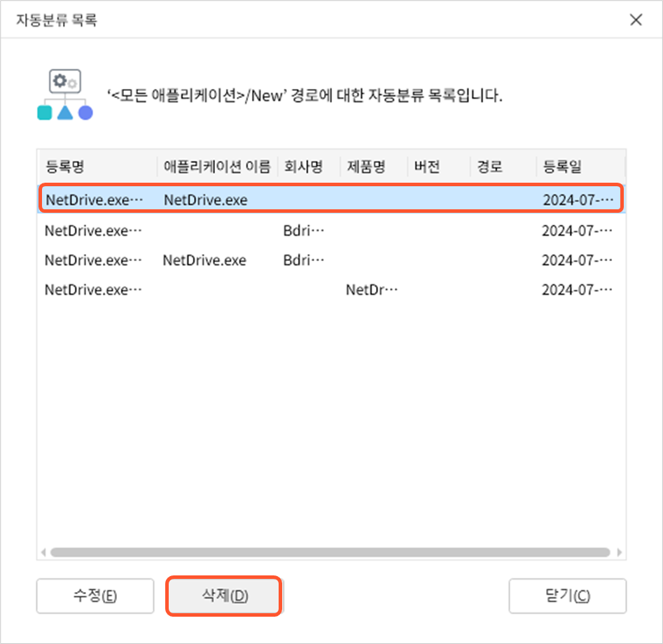This screenshot has width=663, height=644.
Task: Close the list using 닫기(C) button
Action: [x=568, y=596]
